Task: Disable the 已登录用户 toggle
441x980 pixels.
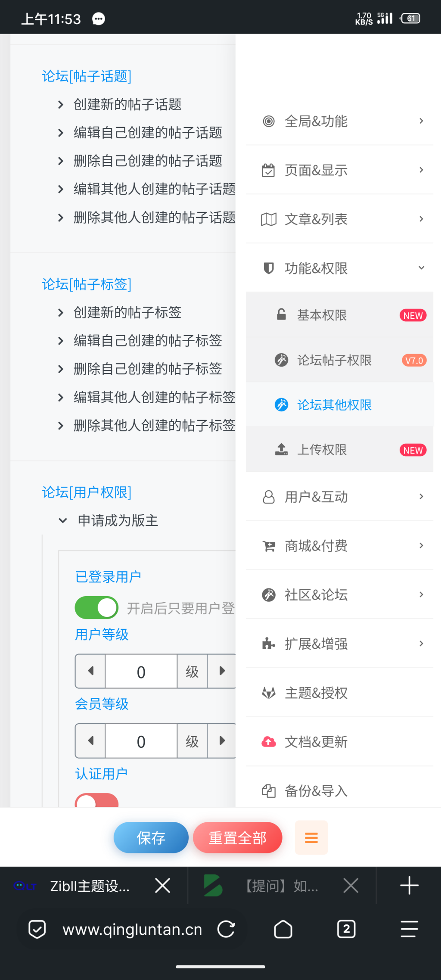Action: [96, 607]
